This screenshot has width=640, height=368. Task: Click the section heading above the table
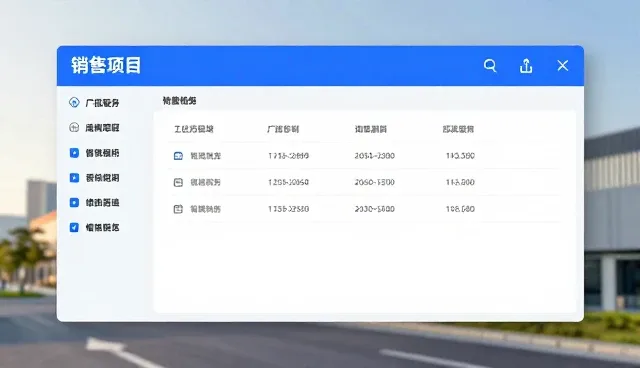(179, 100)
